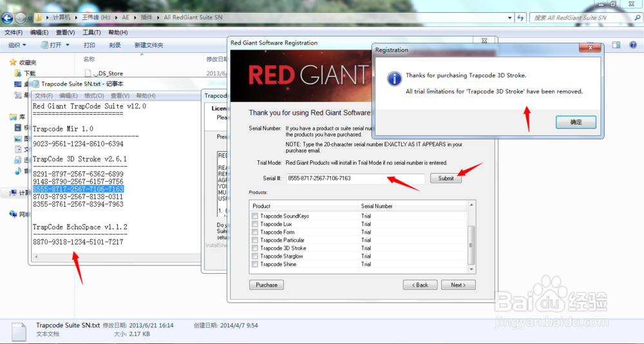Click products list scrollbar down arrow
This screenshot has width=644, height=344.
point(471,269)
